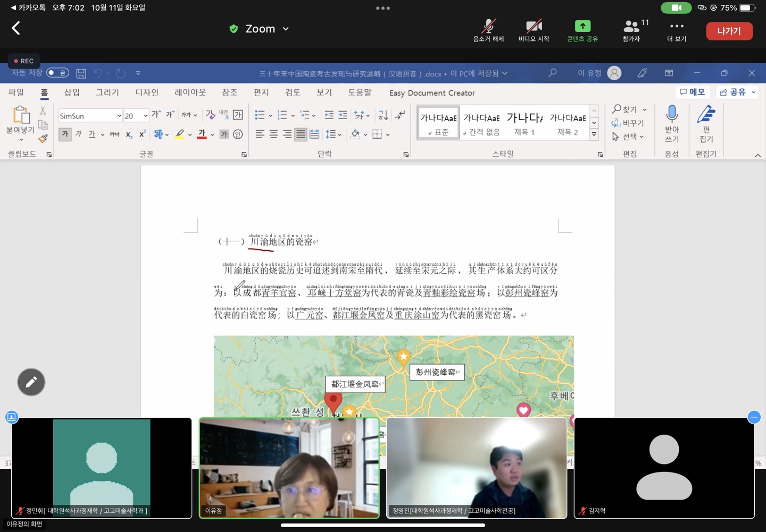The width and height of the screenshot is (766, 532).
Task: Switch to the 레이아웃 (Layout) tab
Action: (x=190, y=92)
